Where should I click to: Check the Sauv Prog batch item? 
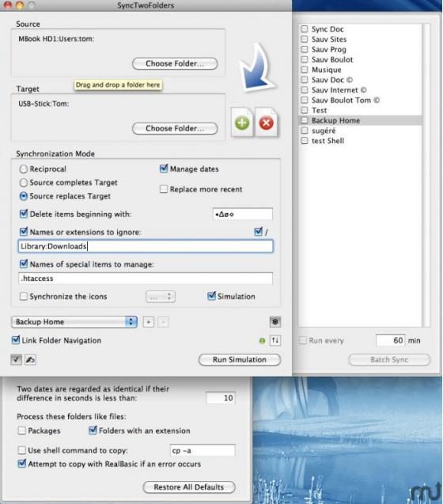coord(304,49)
